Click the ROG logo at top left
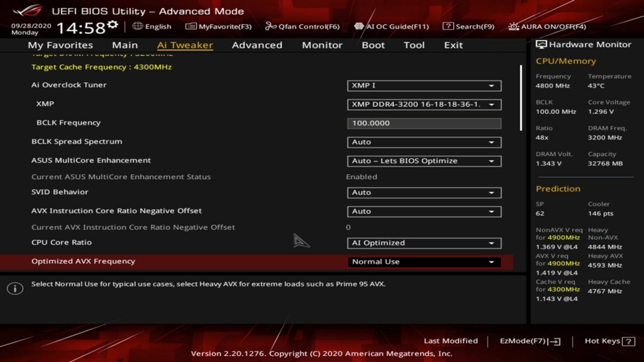The height and width of the screenshot is (362, 644). [x=28, y=10]
